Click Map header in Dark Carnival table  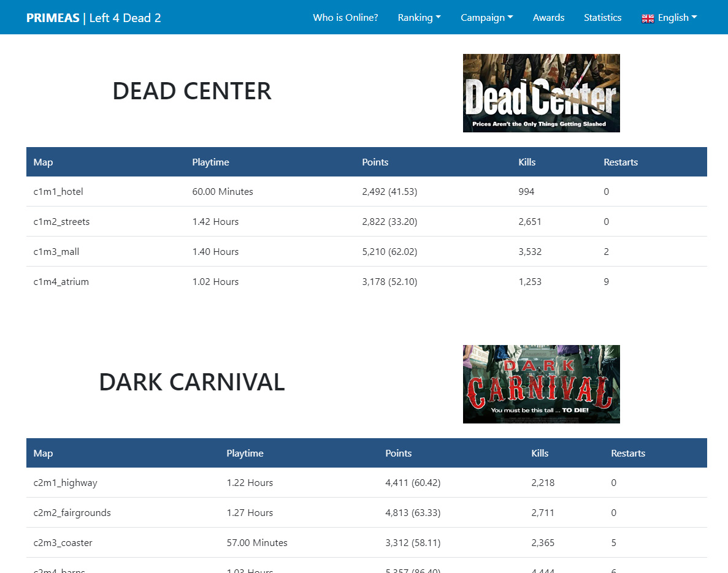pyautogui.click(x=43, y=453)
